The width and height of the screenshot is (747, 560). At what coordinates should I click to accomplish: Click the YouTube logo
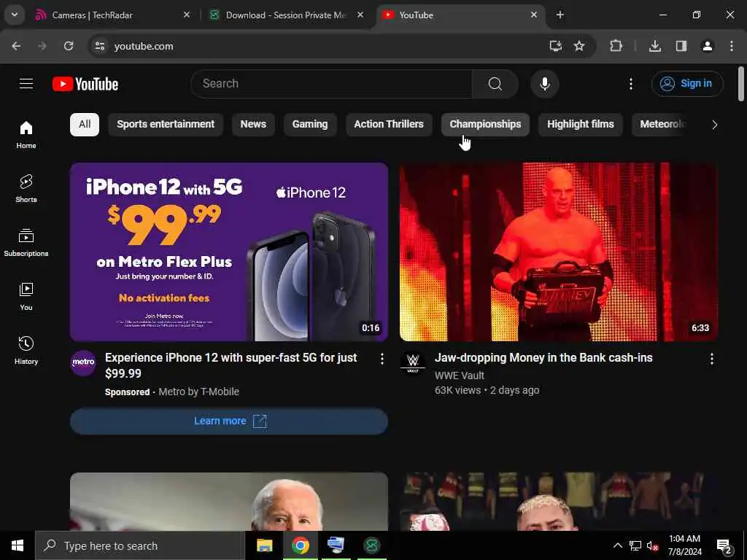85,85
